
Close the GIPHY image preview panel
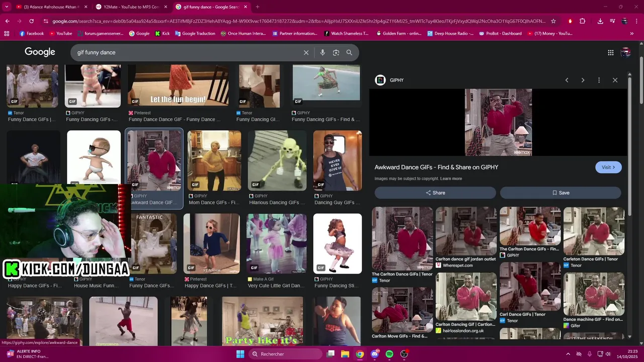[615, 80]
